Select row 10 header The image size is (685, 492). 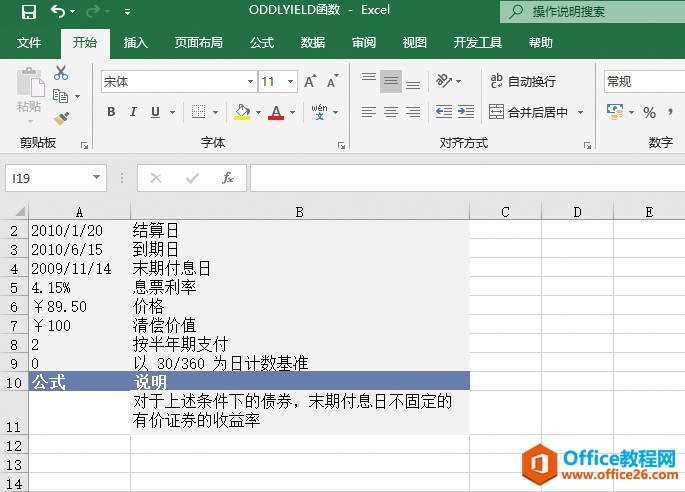(14, 382)
